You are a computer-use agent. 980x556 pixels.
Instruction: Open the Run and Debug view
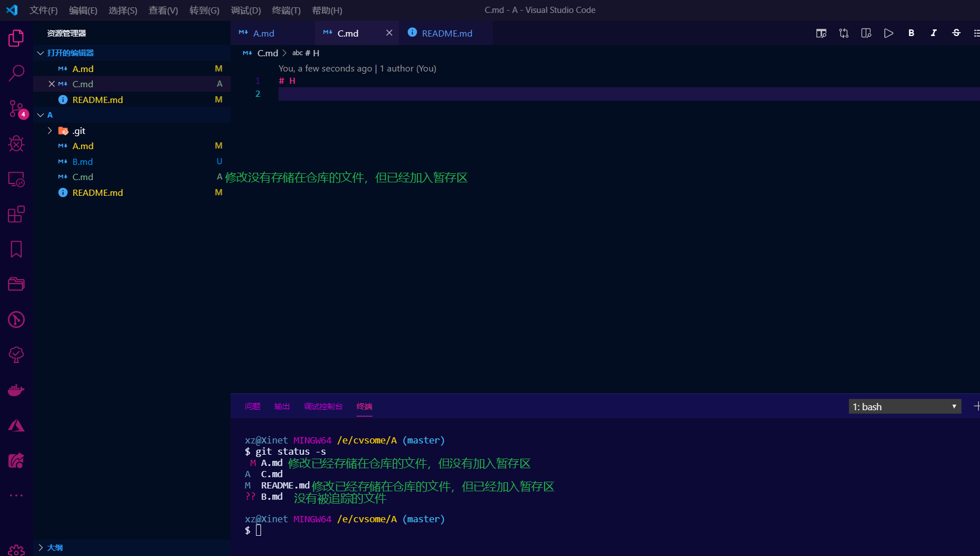tap(16, 144)
